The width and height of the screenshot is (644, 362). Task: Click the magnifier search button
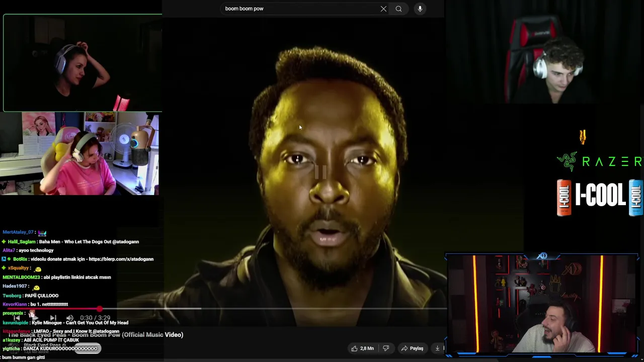pyautogui.click(x=398, y=9)
